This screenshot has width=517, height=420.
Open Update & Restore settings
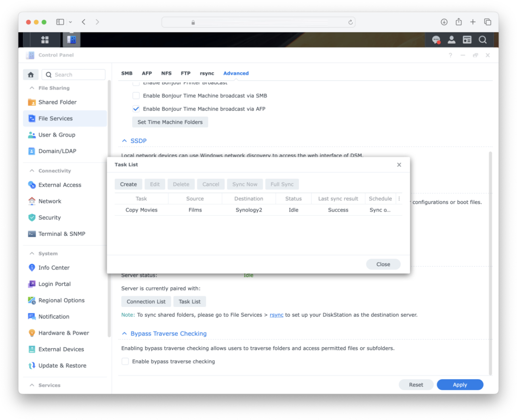click(62, 365)
